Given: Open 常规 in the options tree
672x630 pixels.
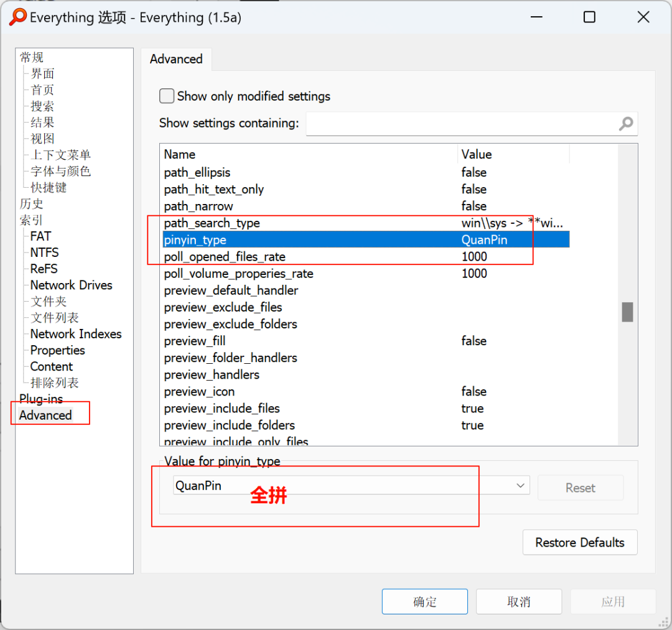Looking at the screenshot, I should pos(32,57).
